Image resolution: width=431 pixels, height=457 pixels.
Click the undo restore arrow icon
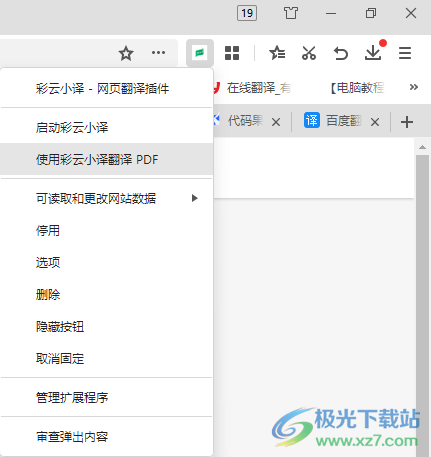click(341, 53)
